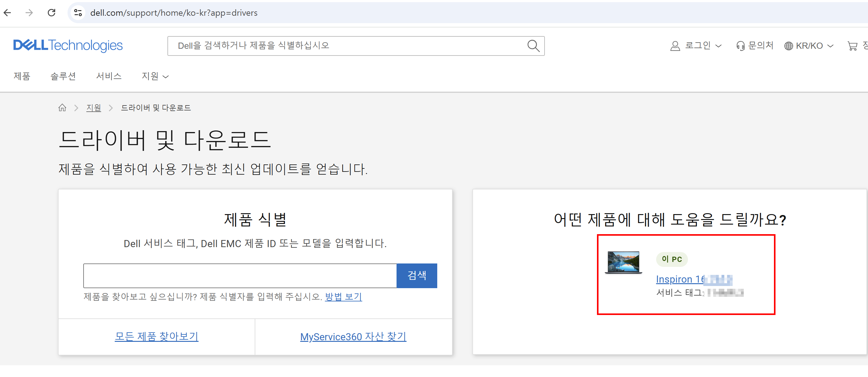Click the Inspiron laptop thumbnail image
Viewport: 868px width, 377px height.
[x=623, y=262]
